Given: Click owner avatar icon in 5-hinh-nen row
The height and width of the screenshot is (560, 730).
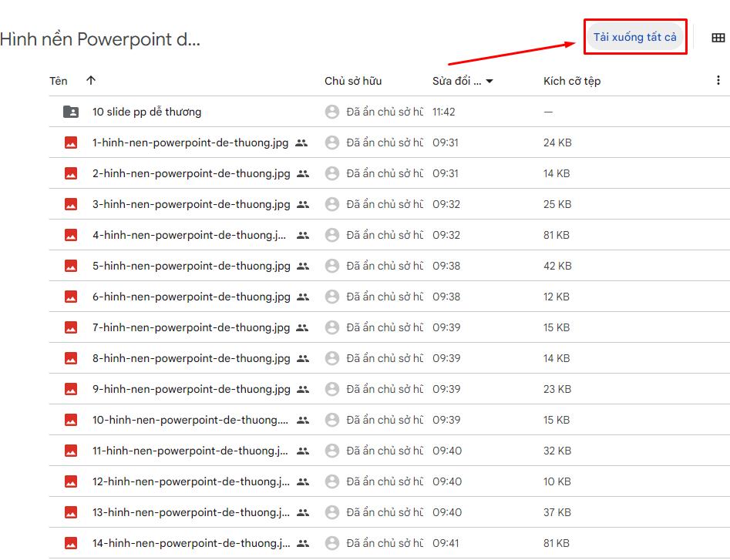Looking at the screenshot, I should pos(332,266).
